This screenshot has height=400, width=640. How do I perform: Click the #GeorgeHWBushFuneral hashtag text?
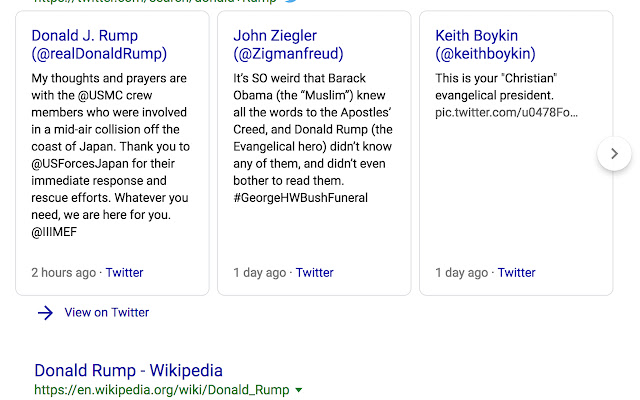pos(300,198)
